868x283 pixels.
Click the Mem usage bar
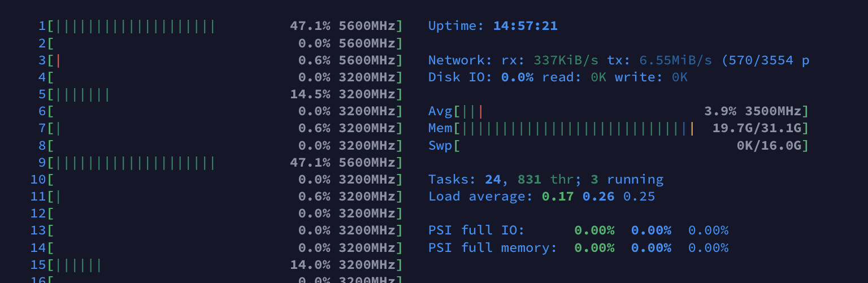click(618, 128)
